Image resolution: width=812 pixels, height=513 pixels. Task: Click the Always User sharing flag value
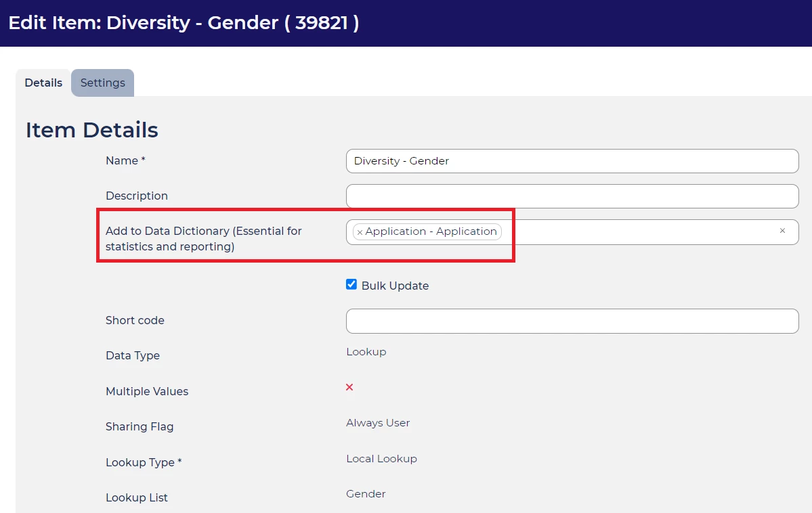pos(378,423)
